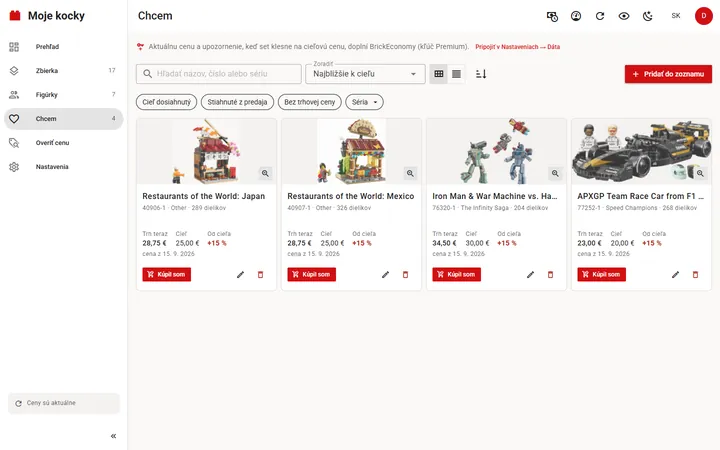Image resolution: width=720 pixels, height=450 pixels.
Task: Open the user avatar D menu
Action: (703, 16)
